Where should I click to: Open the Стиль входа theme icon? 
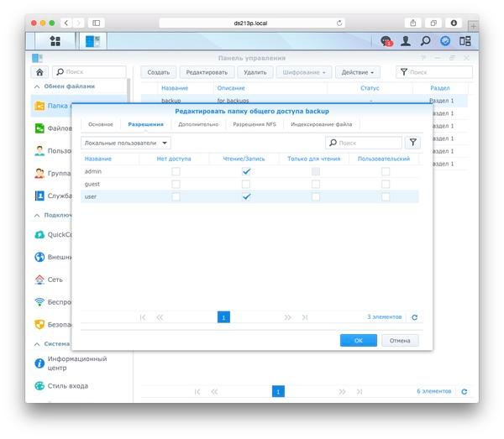point(39,385)
